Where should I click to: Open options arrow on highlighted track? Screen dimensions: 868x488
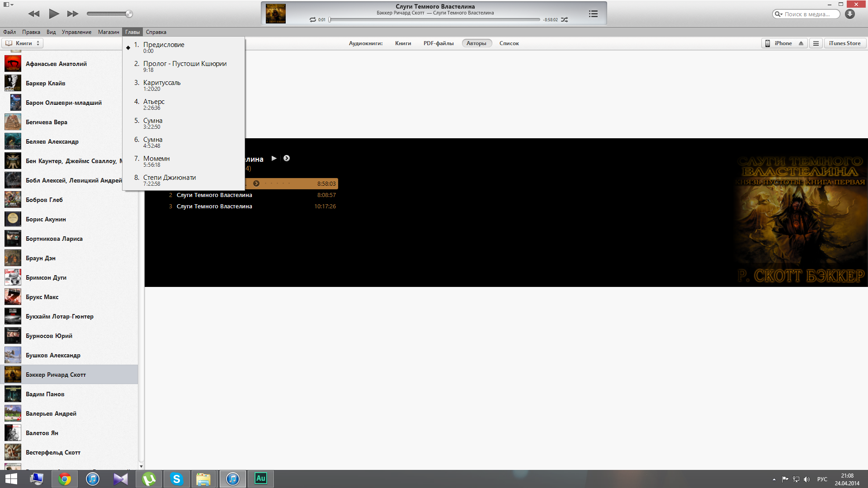pos(256,183)
